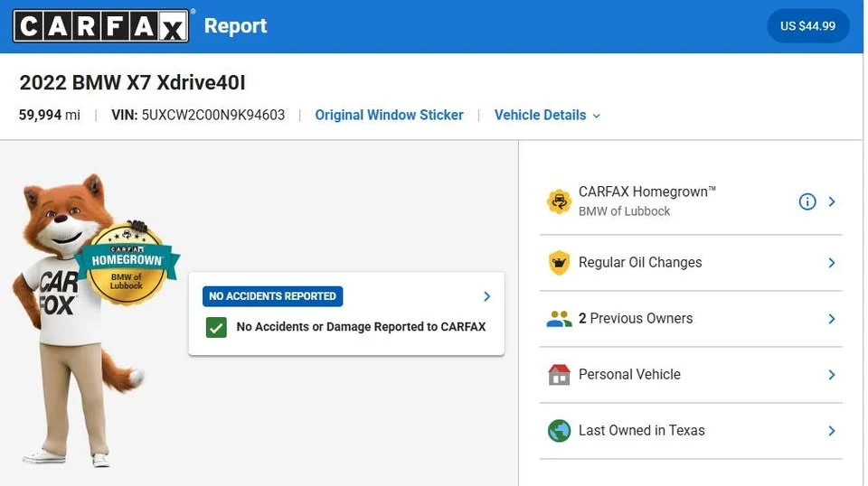The image size is (868, 486).
Task: Click the US $44.99 price button
Action: pos(807,26)
